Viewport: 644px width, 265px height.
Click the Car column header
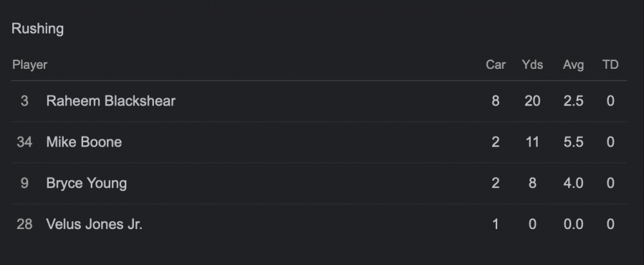pos(495,65)
